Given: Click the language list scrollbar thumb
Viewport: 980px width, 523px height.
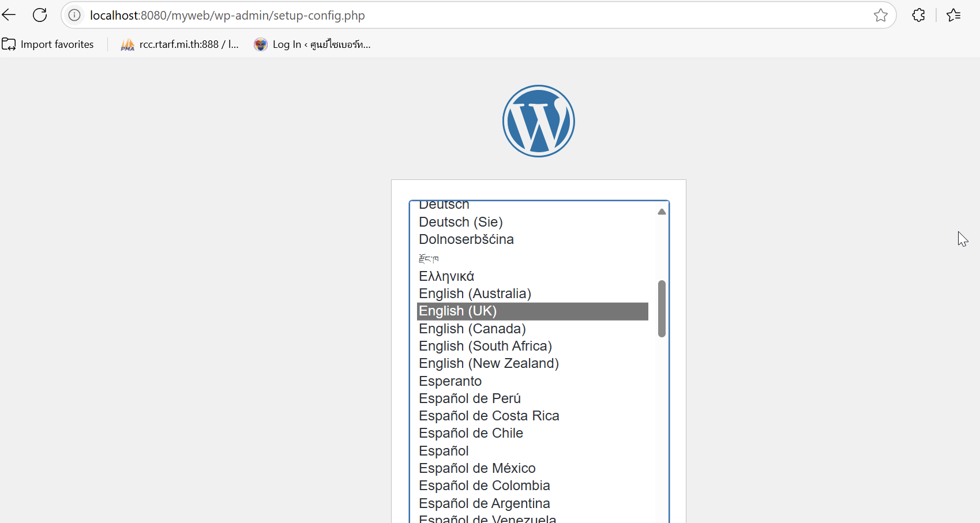Looking at the screenshot, I should click(x=662, y=308).
